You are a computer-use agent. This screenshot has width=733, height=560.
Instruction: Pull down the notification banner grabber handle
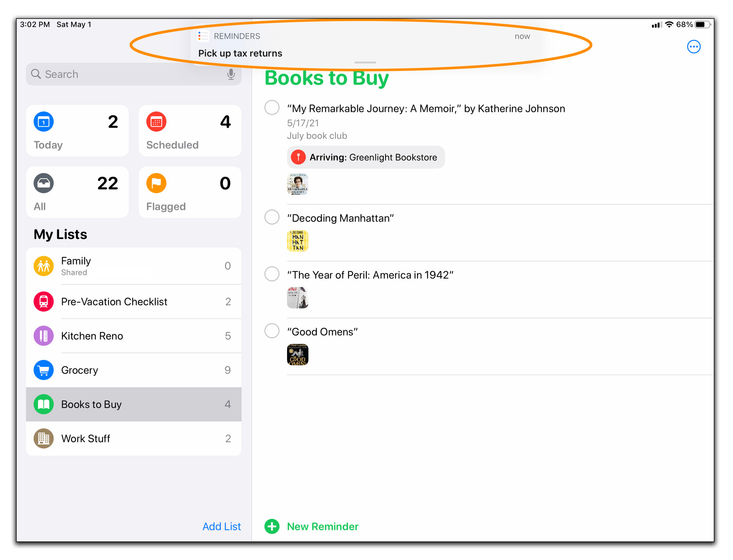[365, 63]
